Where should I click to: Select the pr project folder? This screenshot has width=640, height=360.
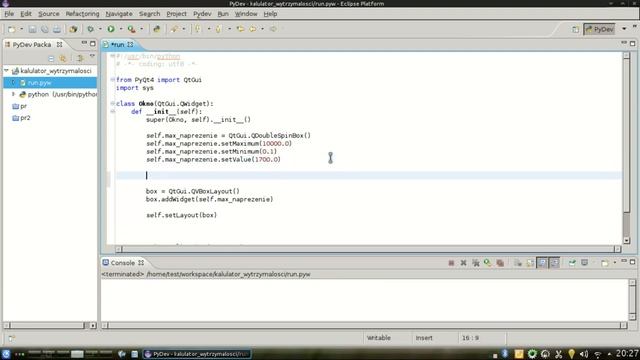point(20,106)
